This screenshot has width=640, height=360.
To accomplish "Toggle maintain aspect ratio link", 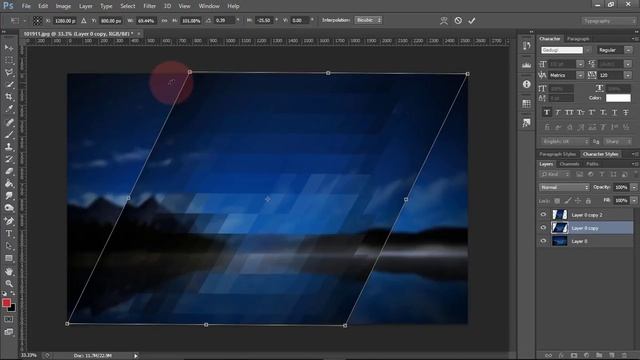I will pos(164,20).
